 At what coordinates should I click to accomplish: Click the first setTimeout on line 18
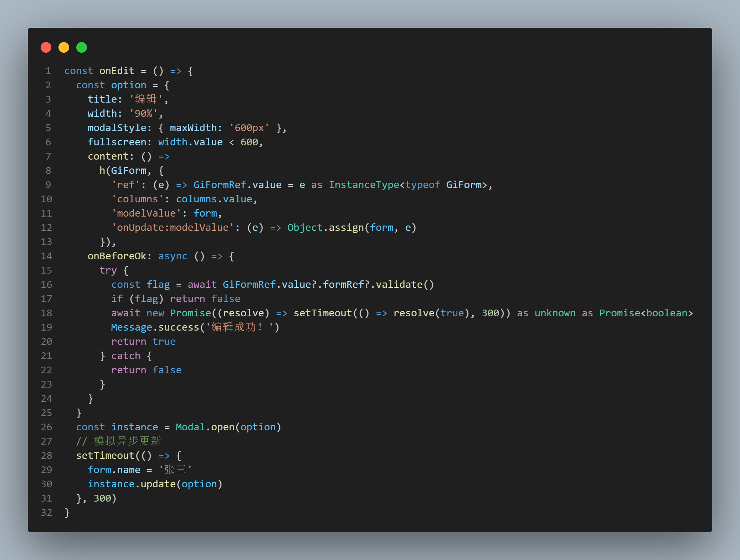(323, 313)
